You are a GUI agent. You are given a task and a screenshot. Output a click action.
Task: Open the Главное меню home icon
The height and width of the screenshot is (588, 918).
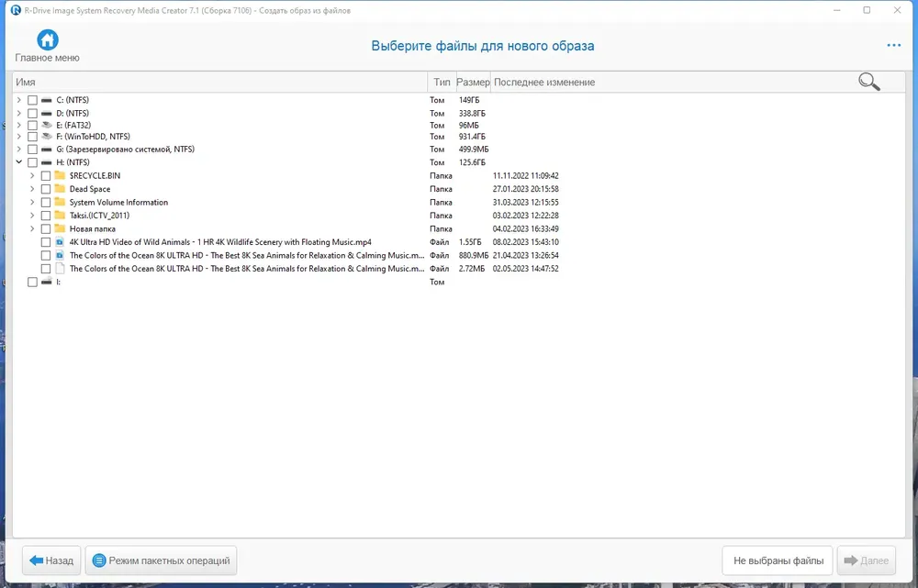(x=48, y=39)
